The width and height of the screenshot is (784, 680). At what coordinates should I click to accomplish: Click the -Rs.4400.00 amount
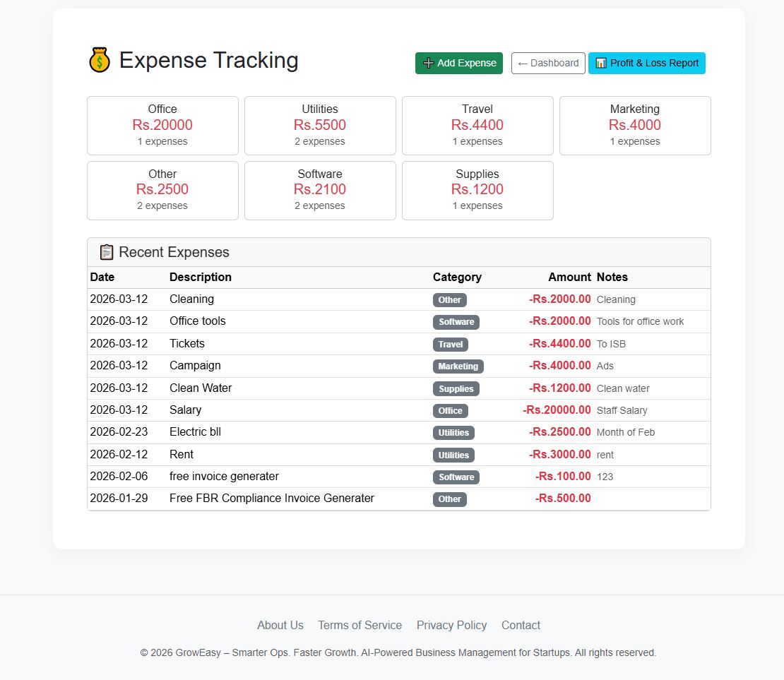(x=560, y=343)
